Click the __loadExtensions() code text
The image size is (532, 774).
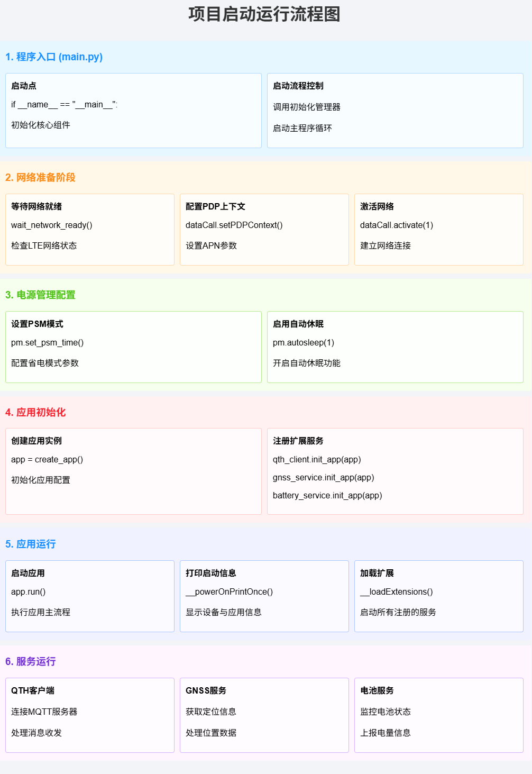click(396, 591)
